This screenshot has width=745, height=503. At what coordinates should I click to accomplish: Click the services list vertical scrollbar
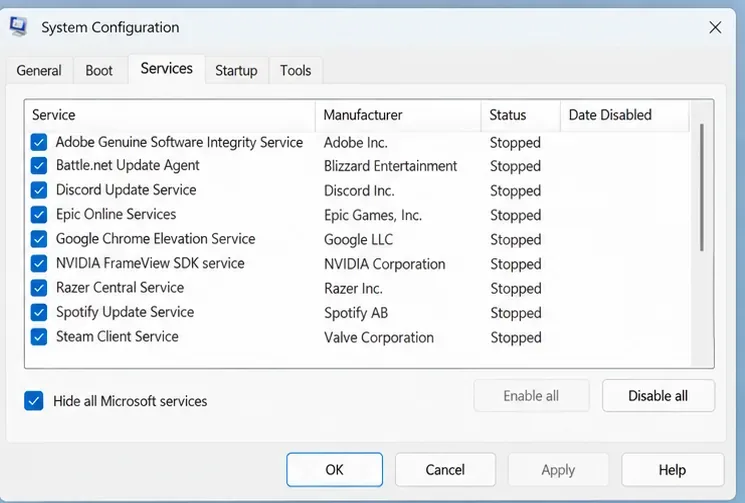pos(702,187)
